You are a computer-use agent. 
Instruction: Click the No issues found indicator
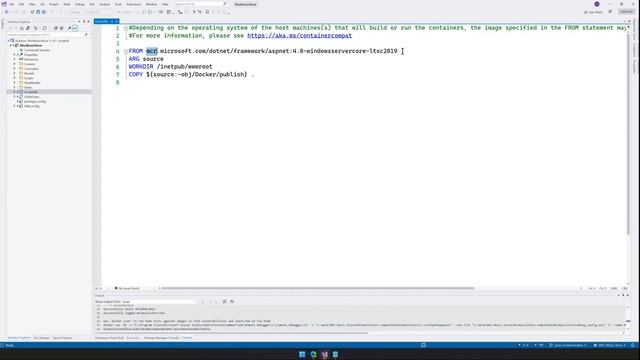point(127,288)
